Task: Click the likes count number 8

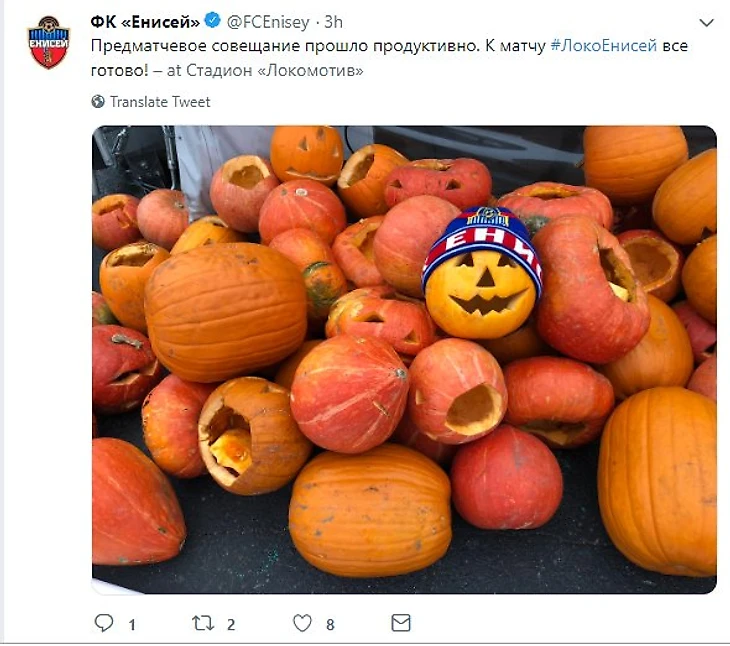Action: tap(330, 624)
